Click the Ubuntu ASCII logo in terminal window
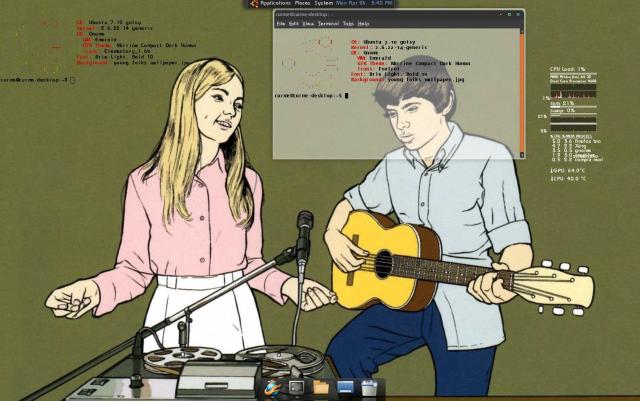 coord(310,61)
